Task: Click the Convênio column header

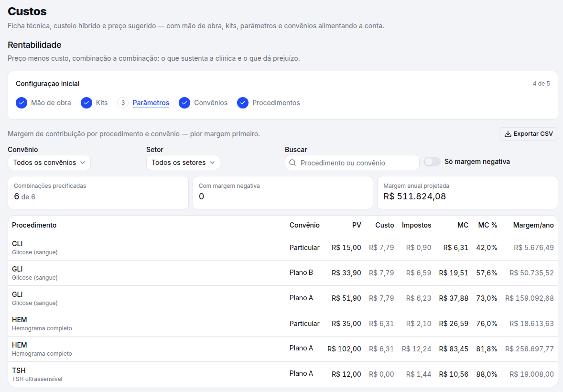Action: click(x=304, y=225)
